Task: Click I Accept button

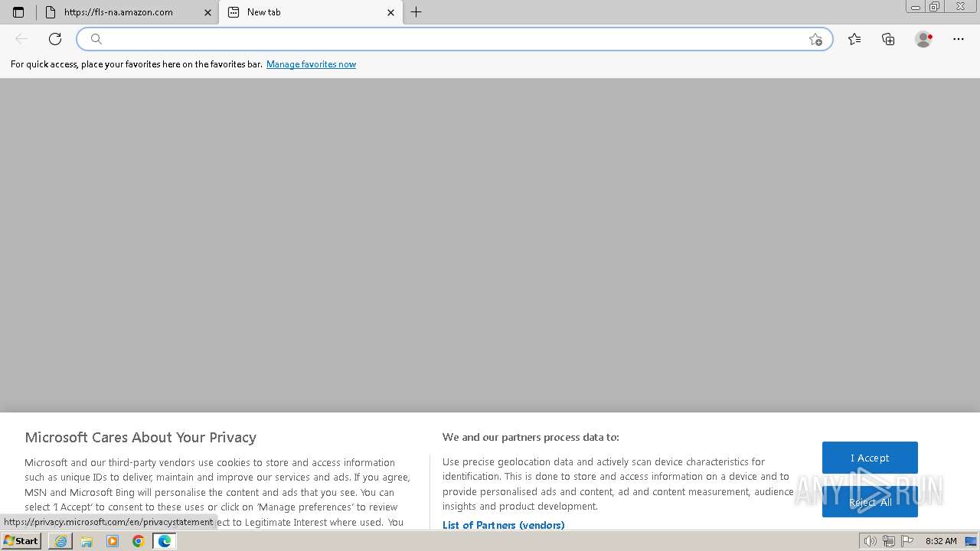Action: [x=870, y=458]
